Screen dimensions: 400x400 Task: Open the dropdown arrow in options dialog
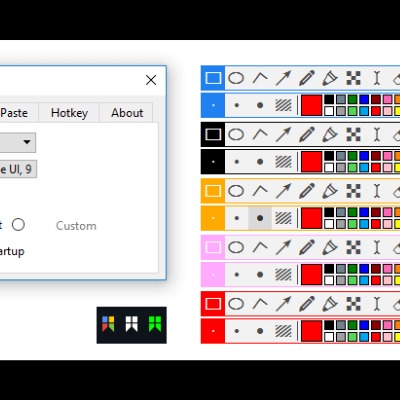pos(27,142)
